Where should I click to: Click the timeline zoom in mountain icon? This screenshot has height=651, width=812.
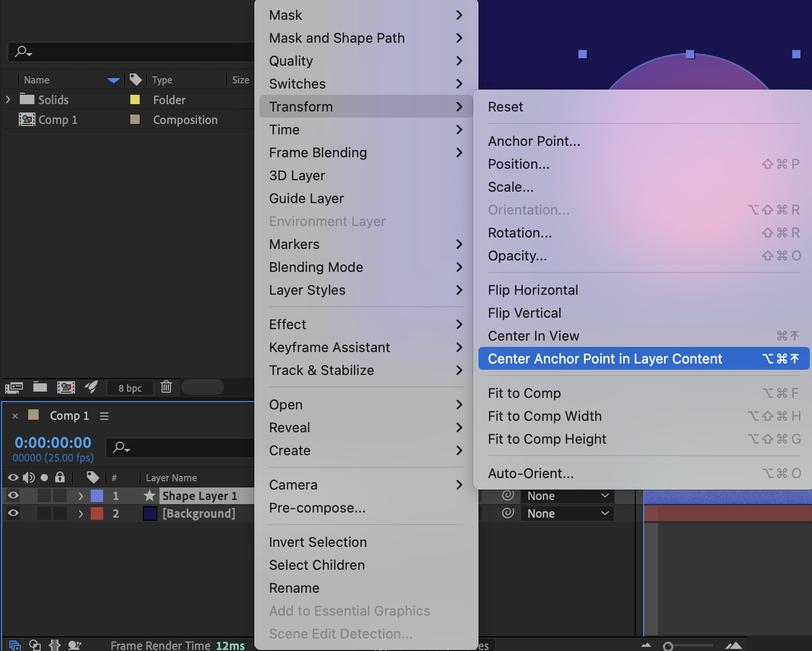[734, 645]
